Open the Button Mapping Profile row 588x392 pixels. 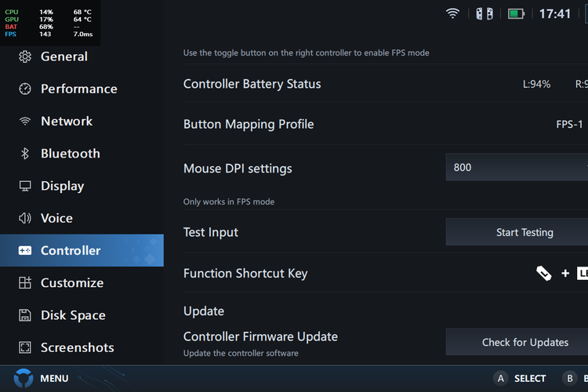(x=384, y=124)
